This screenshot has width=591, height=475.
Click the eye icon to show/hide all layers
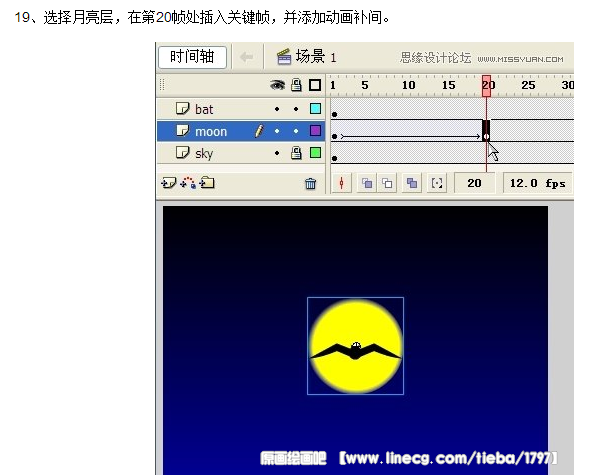point(277,85)
